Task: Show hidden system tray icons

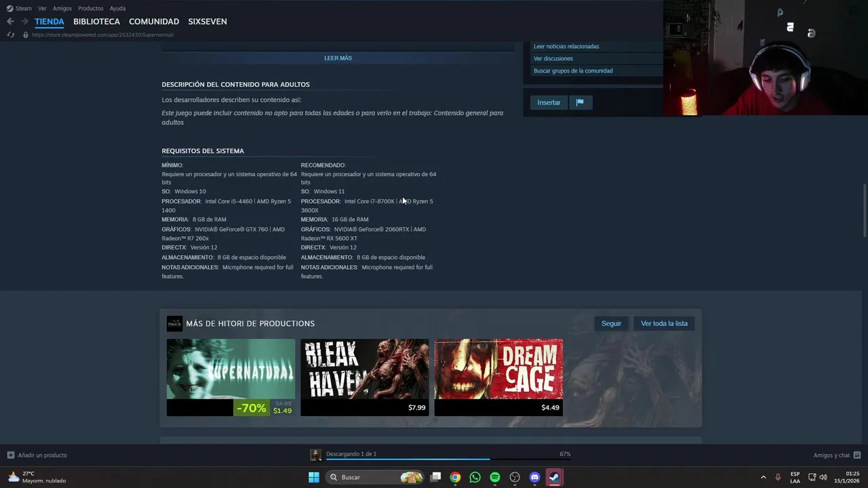Action: pos(763,477)
